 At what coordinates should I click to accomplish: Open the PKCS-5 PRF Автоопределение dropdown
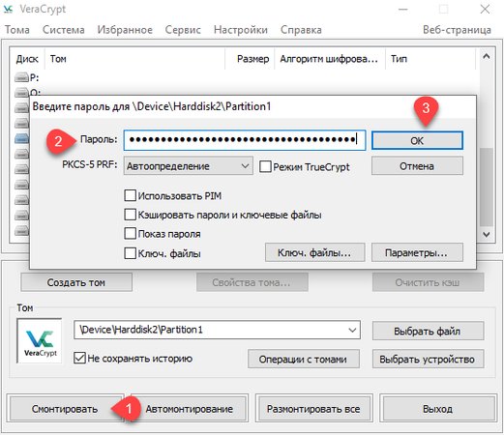point(188,166)
